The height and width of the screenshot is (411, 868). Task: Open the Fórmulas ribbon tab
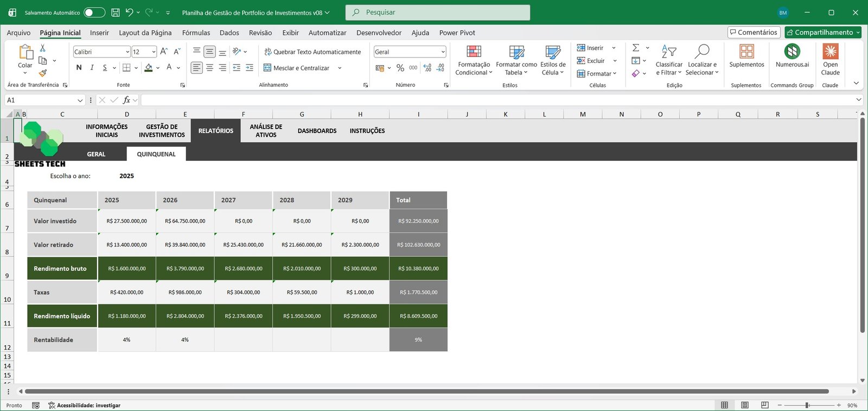(196, 33)
